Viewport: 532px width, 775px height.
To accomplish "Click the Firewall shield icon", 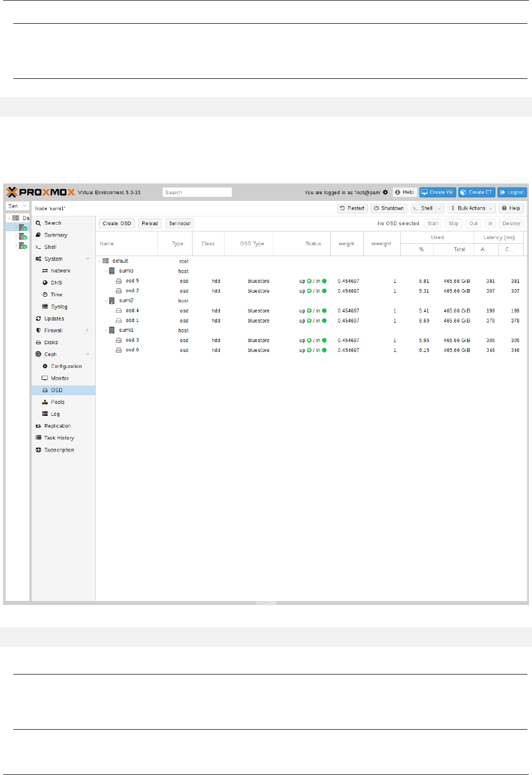I will [x=38, y=330].
